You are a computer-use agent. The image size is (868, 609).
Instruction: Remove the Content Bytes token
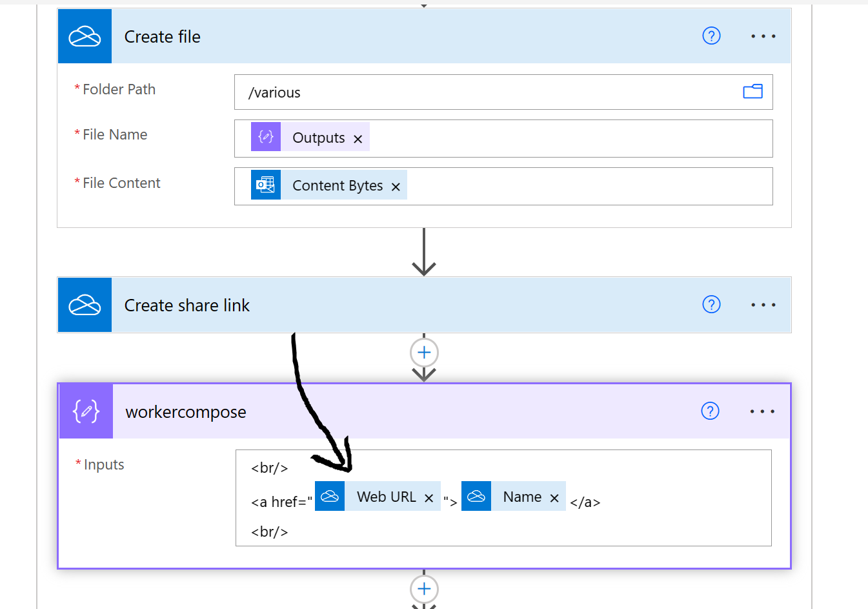(396, 187)
